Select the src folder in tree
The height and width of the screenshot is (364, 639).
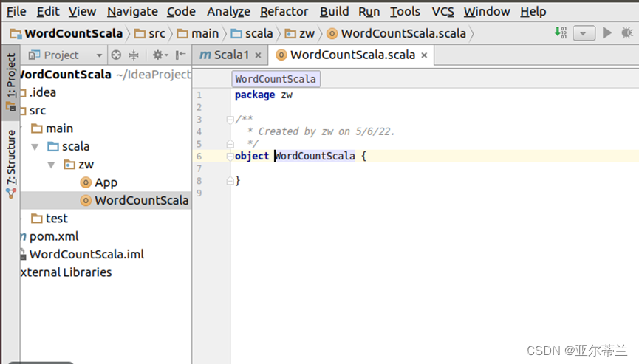(38, 110)
